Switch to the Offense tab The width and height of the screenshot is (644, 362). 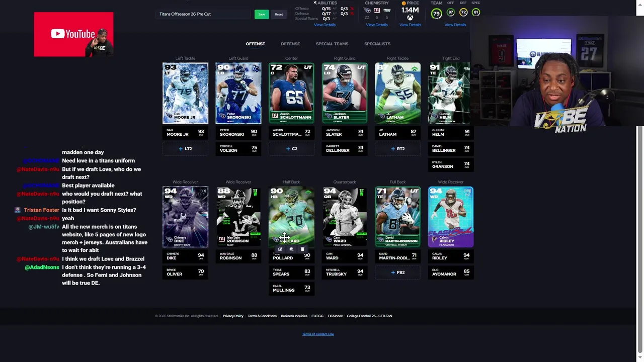[255, 44]
